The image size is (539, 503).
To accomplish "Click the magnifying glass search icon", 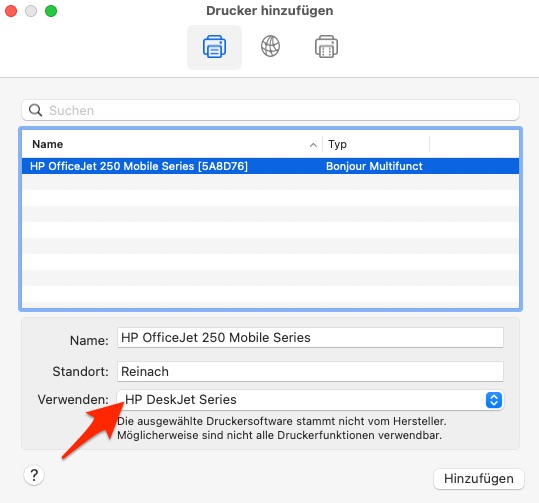I will click(35, 110).
